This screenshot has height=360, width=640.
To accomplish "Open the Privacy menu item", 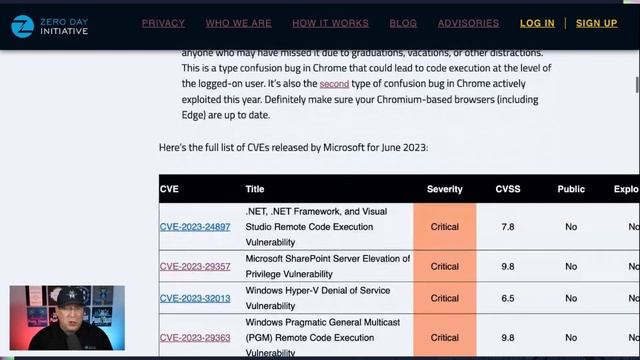I will 163,23.
